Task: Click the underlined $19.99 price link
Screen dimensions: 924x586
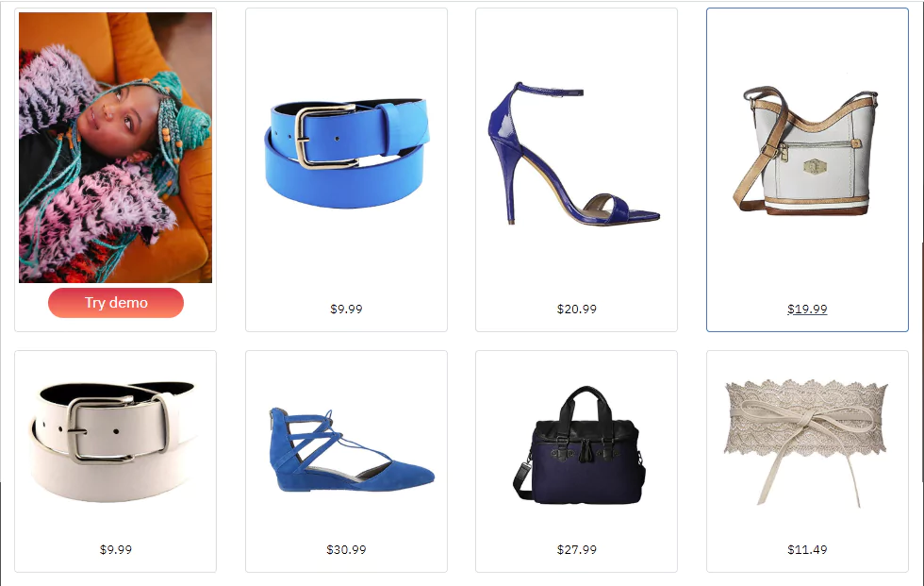Action: tap(807, 309)
